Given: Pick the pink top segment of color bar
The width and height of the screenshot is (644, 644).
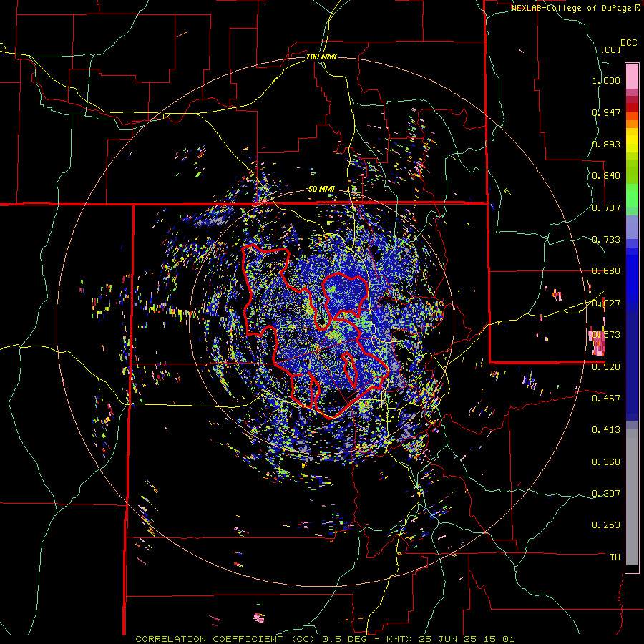Looking at the screenshot, I should click(x=632, y=76).
